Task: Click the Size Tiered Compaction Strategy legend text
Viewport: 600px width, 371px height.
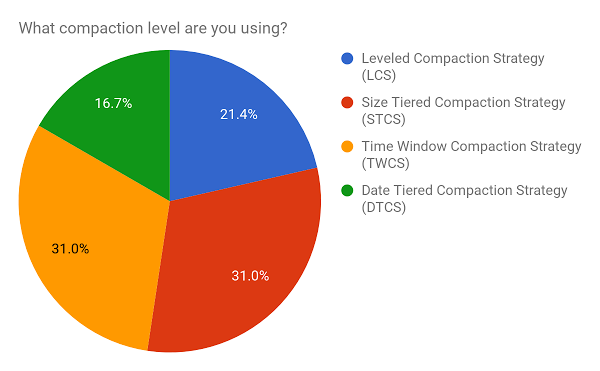Action: [x=463, y=103]
